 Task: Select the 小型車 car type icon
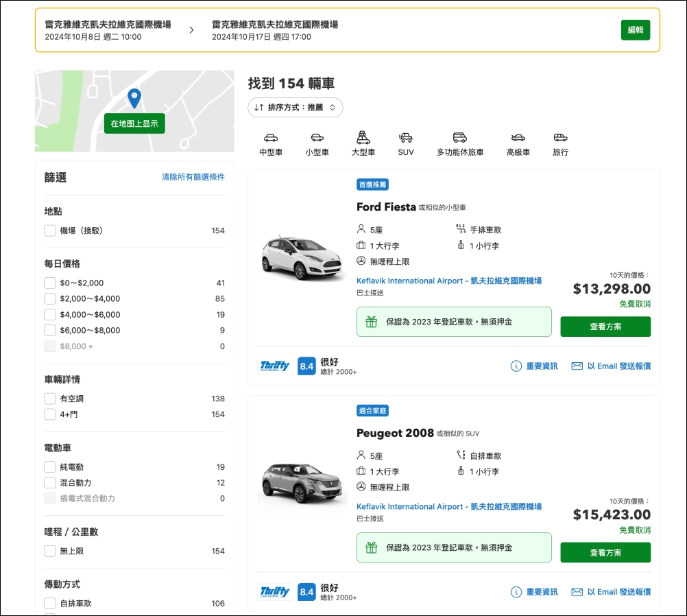point(317,138)
